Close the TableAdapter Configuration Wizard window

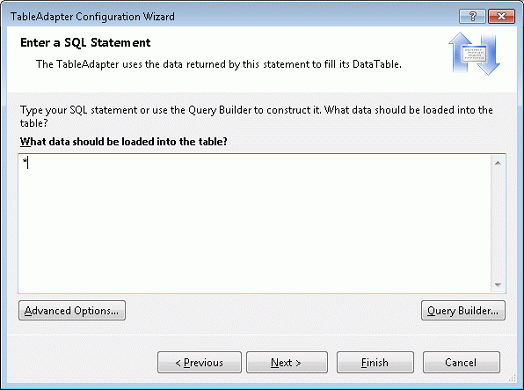[x=501, y=16]
